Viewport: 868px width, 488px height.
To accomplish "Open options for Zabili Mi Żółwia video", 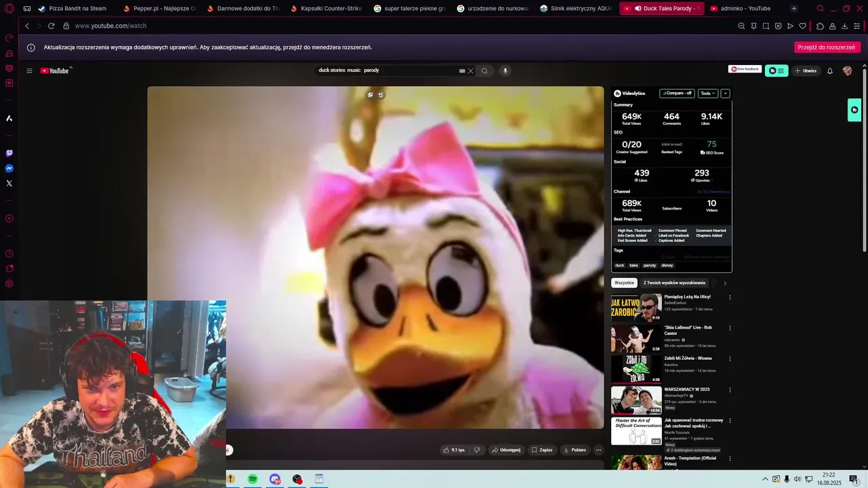I will click(730, 359).
